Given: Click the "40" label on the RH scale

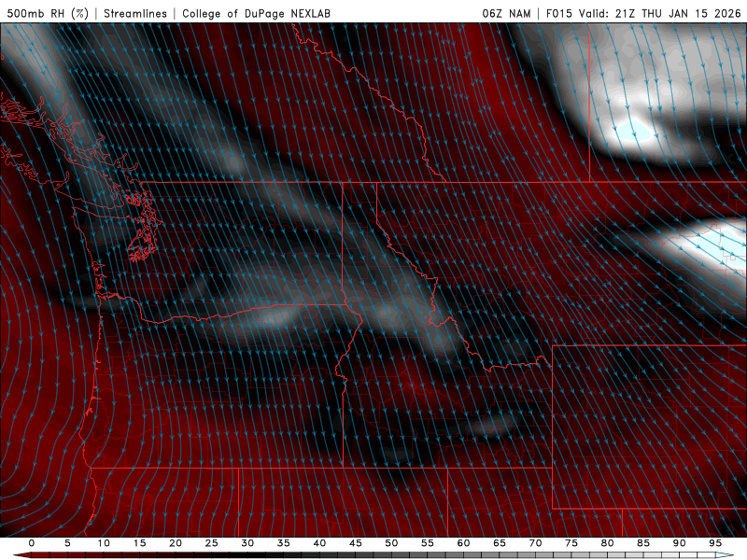Looking at the screenshot, I should pyautogui.click(x=319, y=543).
